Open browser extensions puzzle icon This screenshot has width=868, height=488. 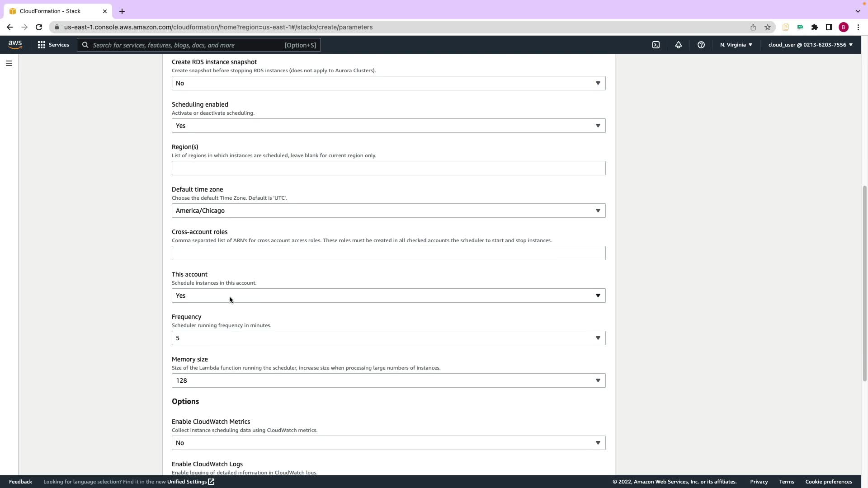pos(815,27)
